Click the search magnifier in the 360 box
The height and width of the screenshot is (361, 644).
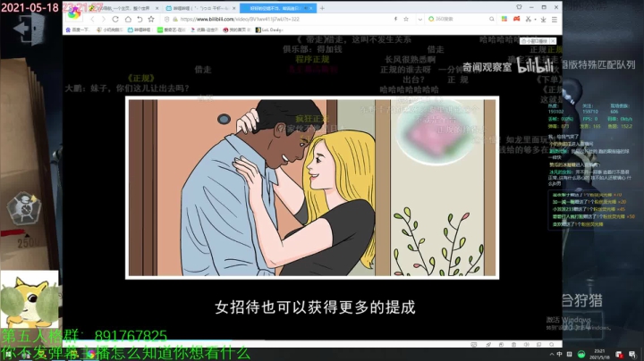click(491, 20)
